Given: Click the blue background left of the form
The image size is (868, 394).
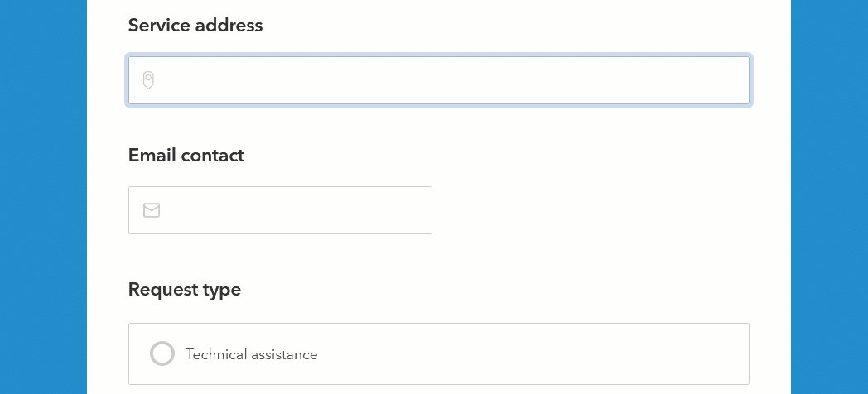Looking at the screenshot, I should click(43, 197).
